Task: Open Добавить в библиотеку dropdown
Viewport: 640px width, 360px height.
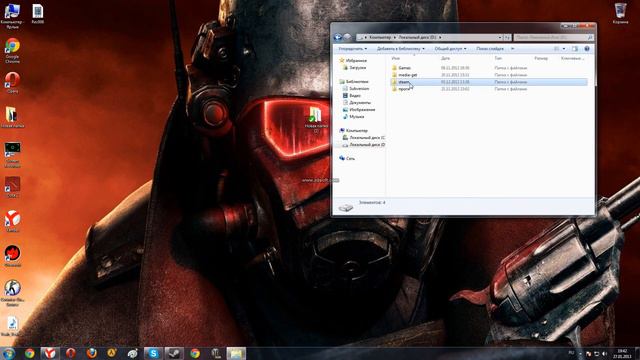Action: pos(400,49)
